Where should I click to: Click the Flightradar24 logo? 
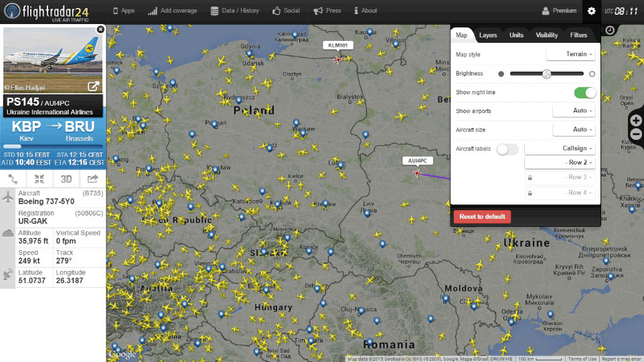click(46, 11)
